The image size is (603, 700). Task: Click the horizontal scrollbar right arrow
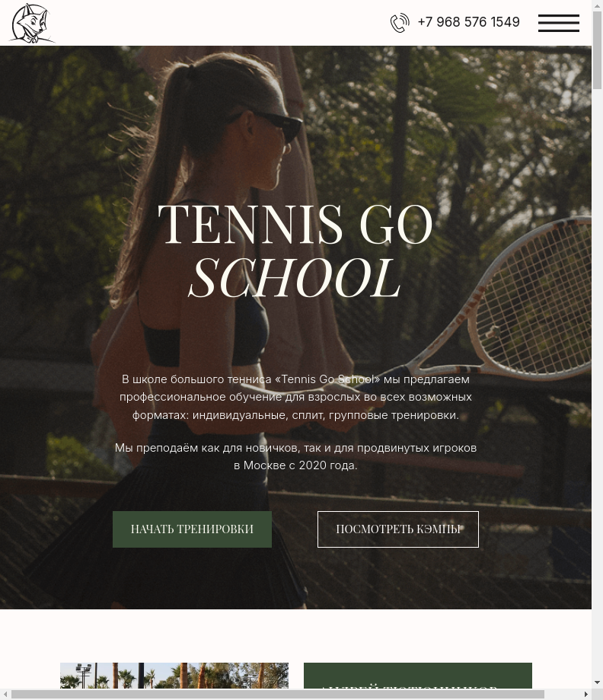(x=586, y=694)
